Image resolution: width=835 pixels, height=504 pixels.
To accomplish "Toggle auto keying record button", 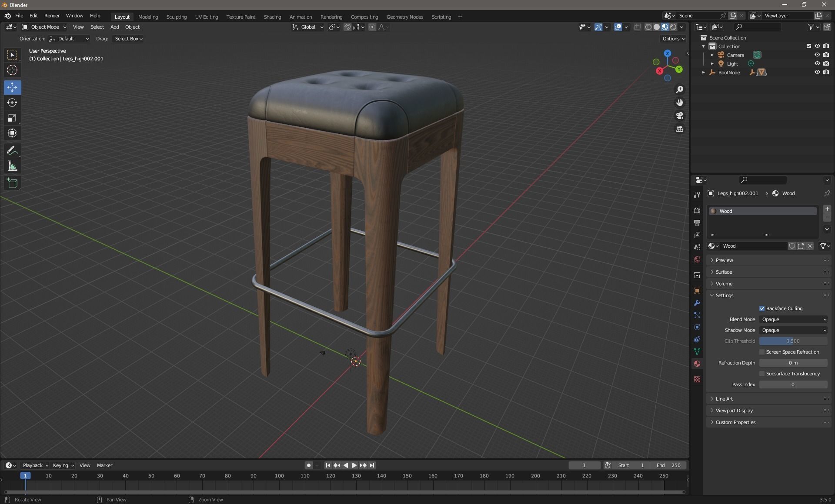I will [309, 465].
